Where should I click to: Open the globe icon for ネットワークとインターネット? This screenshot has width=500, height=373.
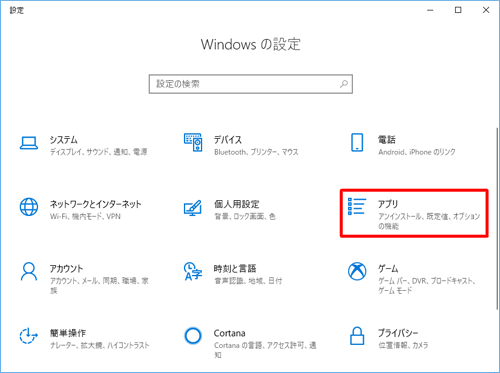[29, 207]
